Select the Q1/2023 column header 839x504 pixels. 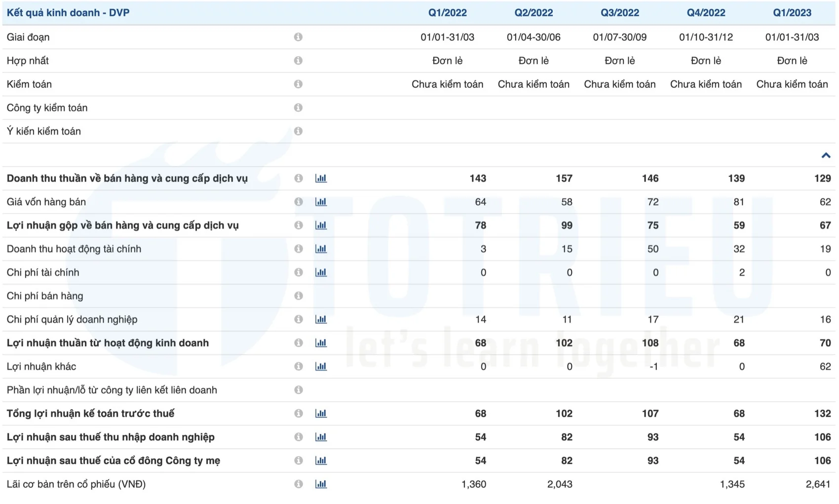click(792, 13)
